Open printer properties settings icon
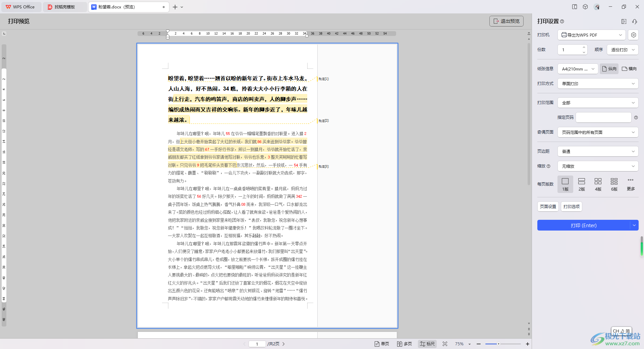 pyautogui.click(x=633, y=35)
